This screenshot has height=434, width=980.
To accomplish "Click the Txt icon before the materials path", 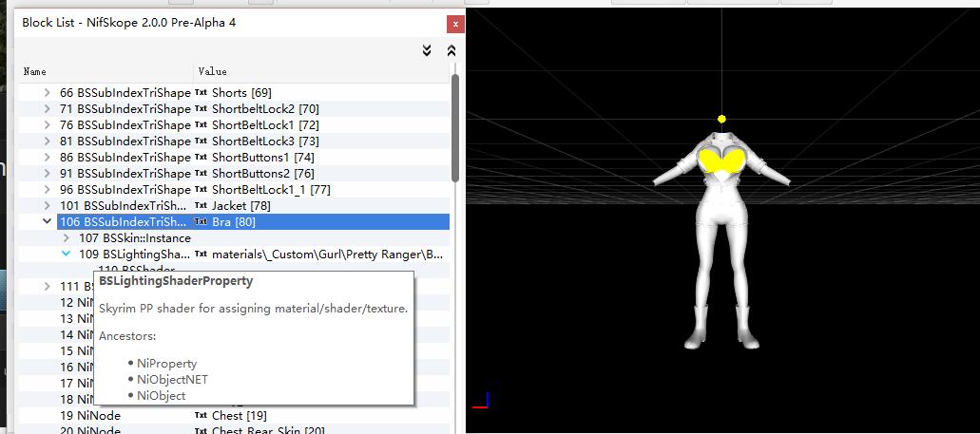I will pyautogui.click(x=201, y=255).
